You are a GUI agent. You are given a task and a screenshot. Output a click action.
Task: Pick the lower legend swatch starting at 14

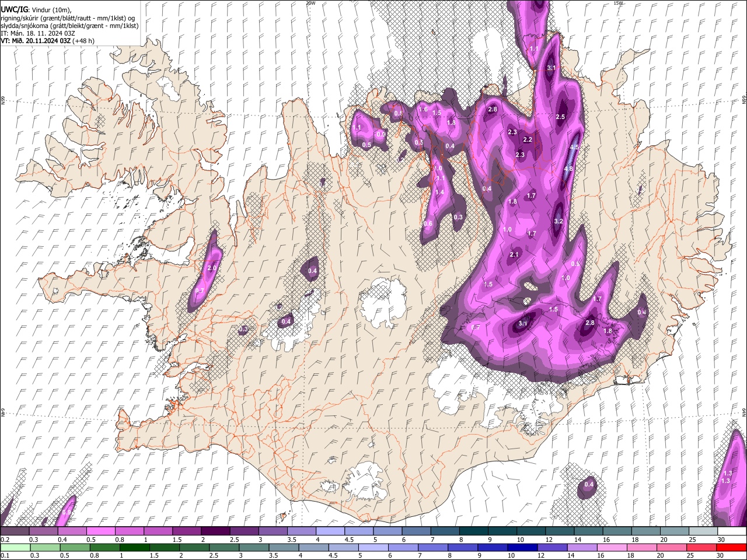[x=581, y=547]
